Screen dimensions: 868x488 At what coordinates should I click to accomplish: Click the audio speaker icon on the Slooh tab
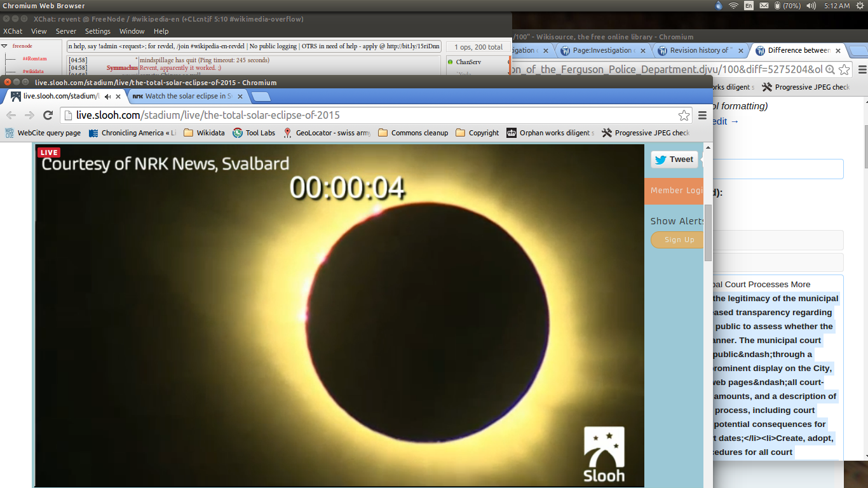click(107, 97)
